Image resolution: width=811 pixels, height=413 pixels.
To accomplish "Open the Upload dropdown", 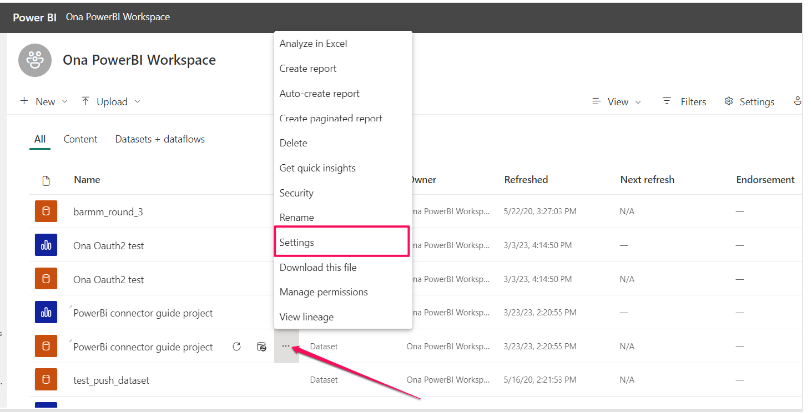I will click(111, 102).
